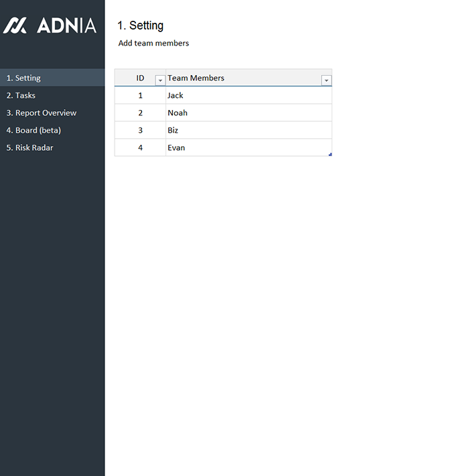Open the Risk Radar page
469x476 pixels.
[29, 147]
